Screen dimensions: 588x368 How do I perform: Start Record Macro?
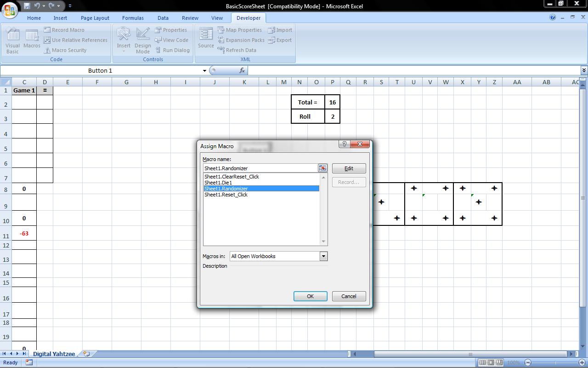[x=64, y=30]
